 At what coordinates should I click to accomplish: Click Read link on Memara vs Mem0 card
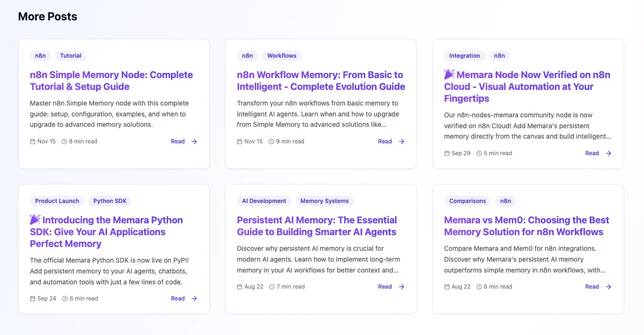pyautogui.click(x=592, y=287)
